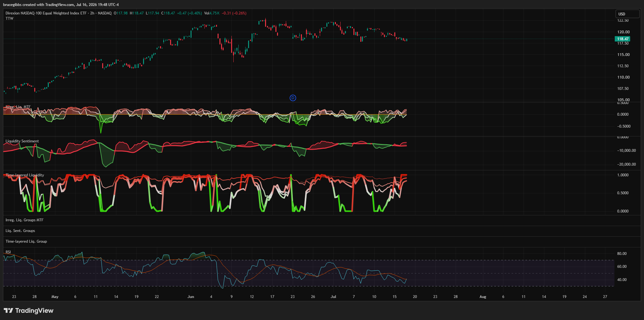Click the Jun label on the time axis
Viewport: 644px width, 320px height.
[x=191, y=297]
